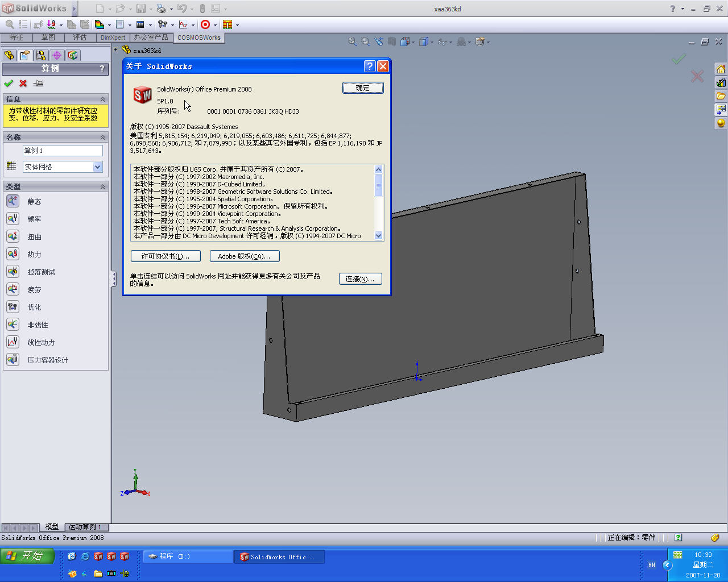Click the pushpin icon in the 算例 panel

(x=38, y=84)
